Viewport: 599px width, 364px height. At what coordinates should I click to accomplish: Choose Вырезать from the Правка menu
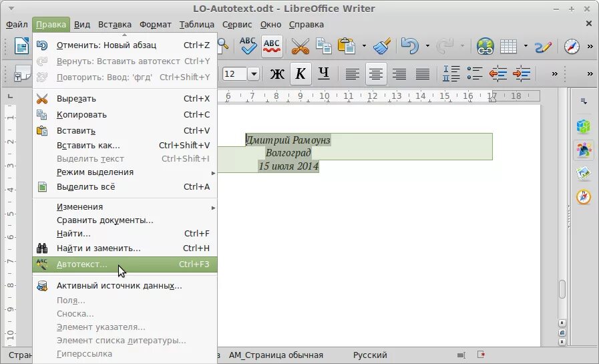(125, 99)
